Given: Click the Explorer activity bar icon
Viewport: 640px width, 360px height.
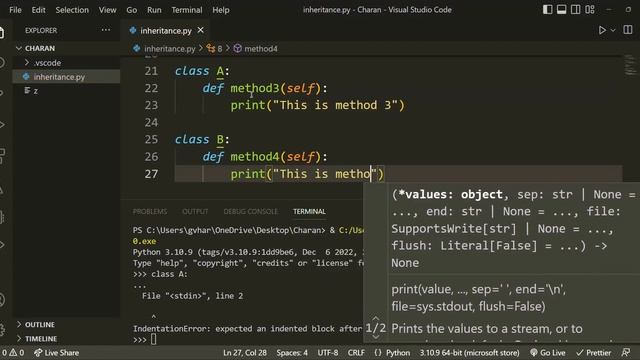Looking at the screenshot, I should [x=2, y=32].
